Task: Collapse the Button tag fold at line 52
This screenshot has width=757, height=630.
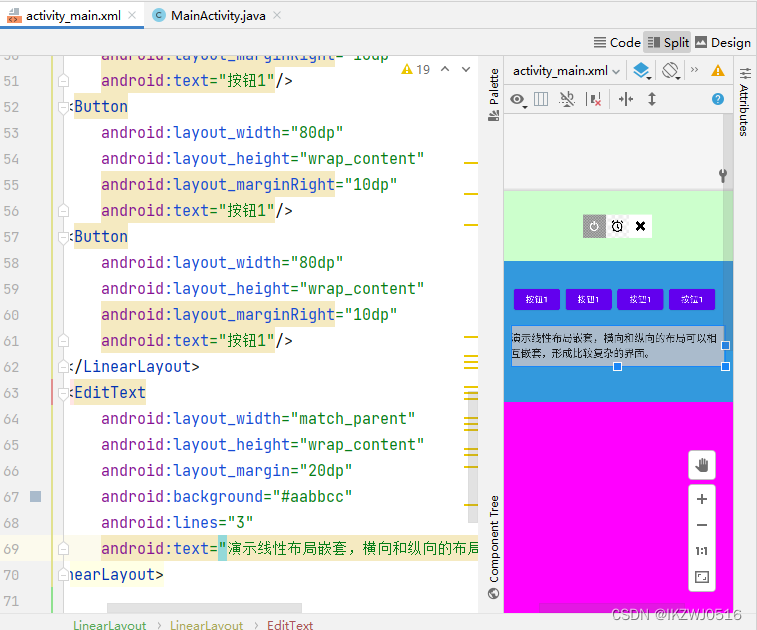Action: click(63, 107)
